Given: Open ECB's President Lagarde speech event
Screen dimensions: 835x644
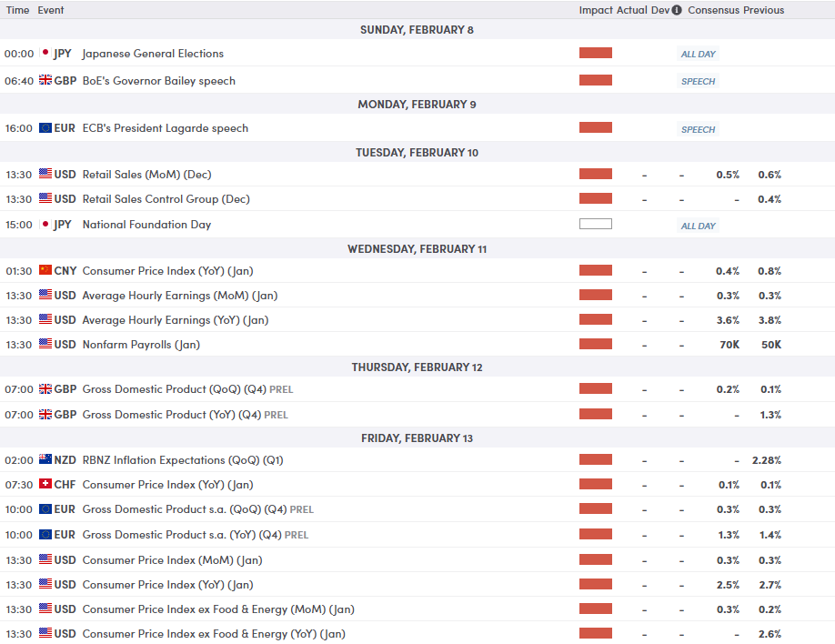Looking at the screenshot, I should click(165, 128).
